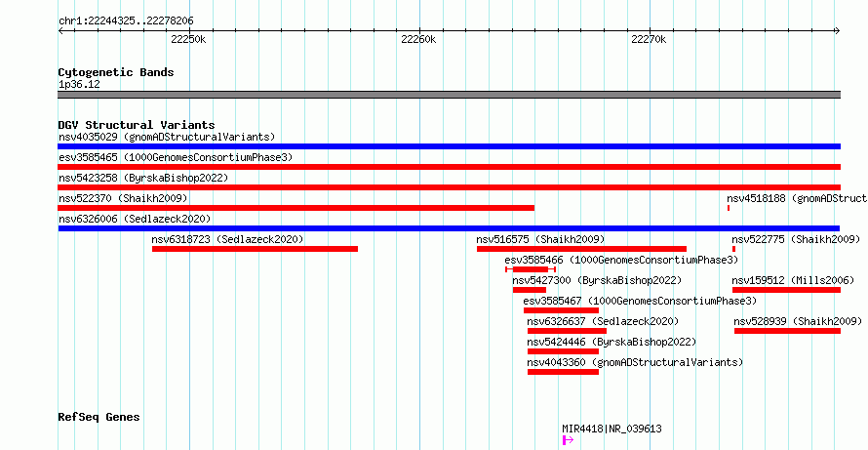868x450 pixels.
Task: Click the nsv6326637 Sedlazeck2020 variant bar
Action: point(567,331)
